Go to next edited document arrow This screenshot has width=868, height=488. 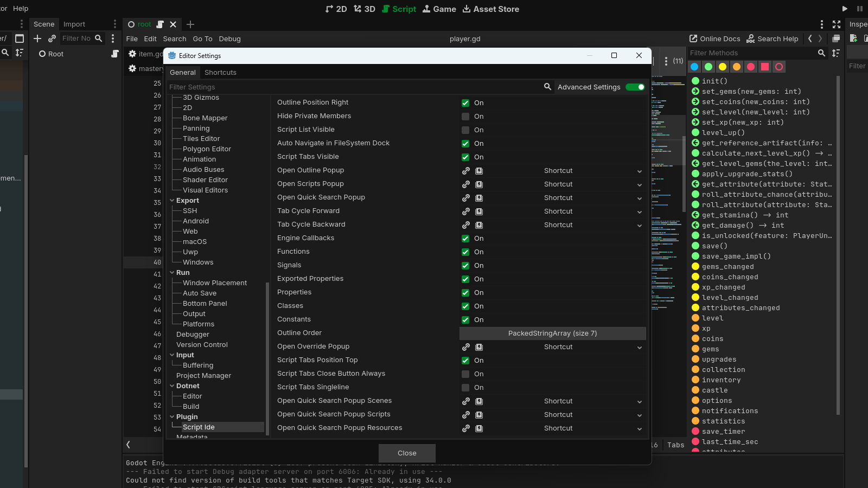820,38
